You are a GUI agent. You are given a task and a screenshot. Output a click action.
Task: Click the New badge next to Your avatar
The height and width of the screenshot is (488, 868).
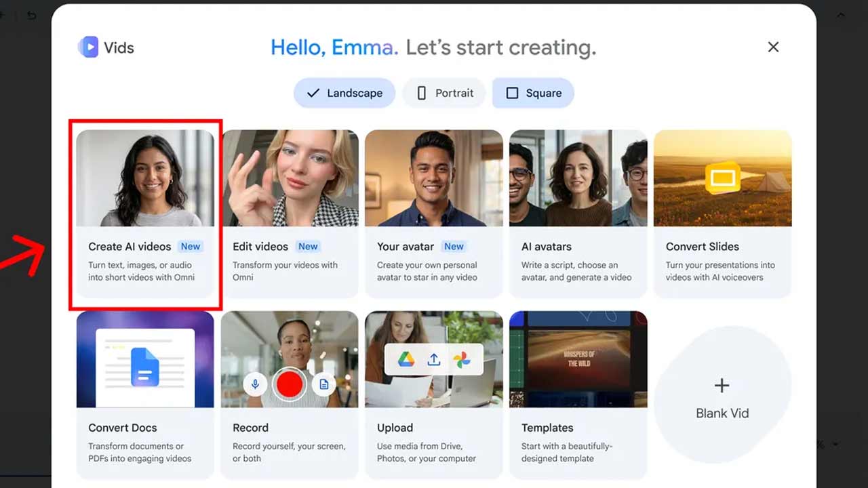click(x=454, y=247)
